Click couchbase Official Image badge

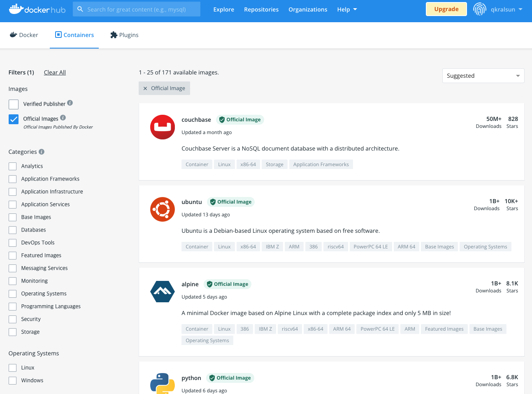tap(240, 120)
